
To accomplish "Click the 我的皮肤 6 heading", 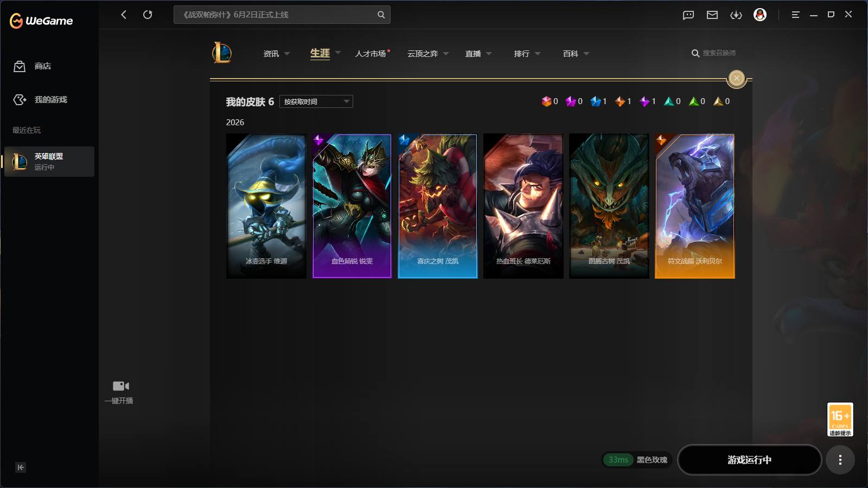I will click(250, 102).
